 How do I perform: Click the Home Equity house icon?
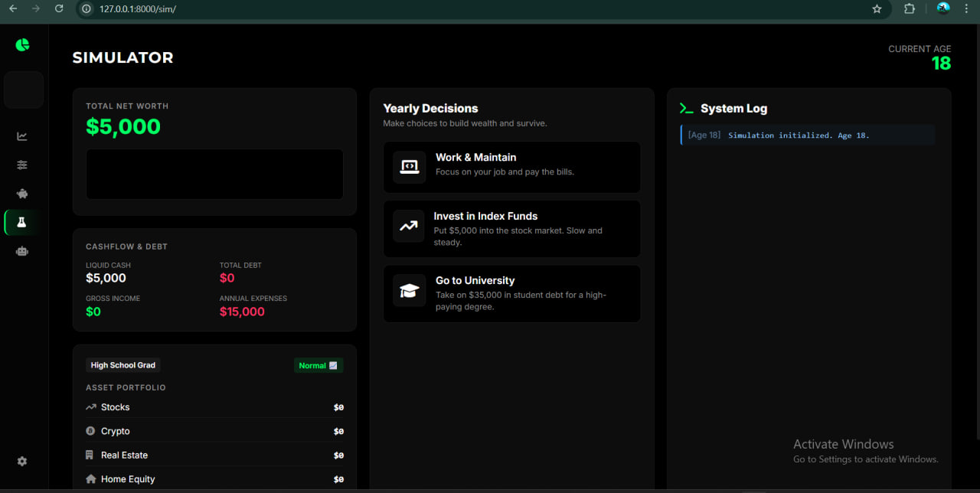[x=91, y=479]
